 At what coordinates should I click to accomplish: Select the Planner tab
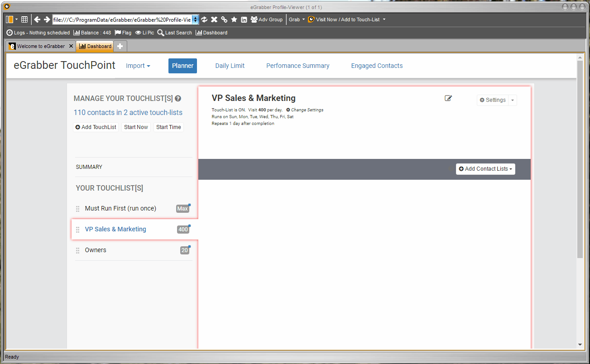(x=183, y=66)
